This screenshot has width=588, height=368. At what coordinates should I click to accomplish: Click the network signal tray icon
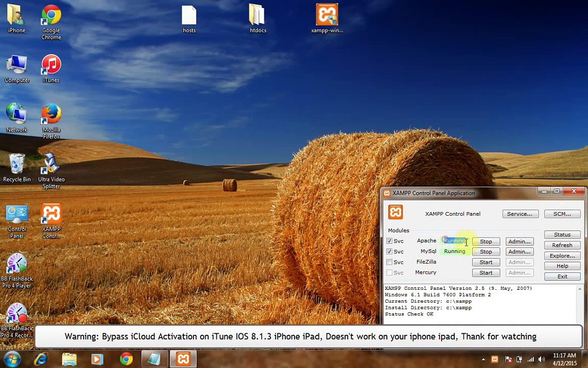tap(530, 359)
